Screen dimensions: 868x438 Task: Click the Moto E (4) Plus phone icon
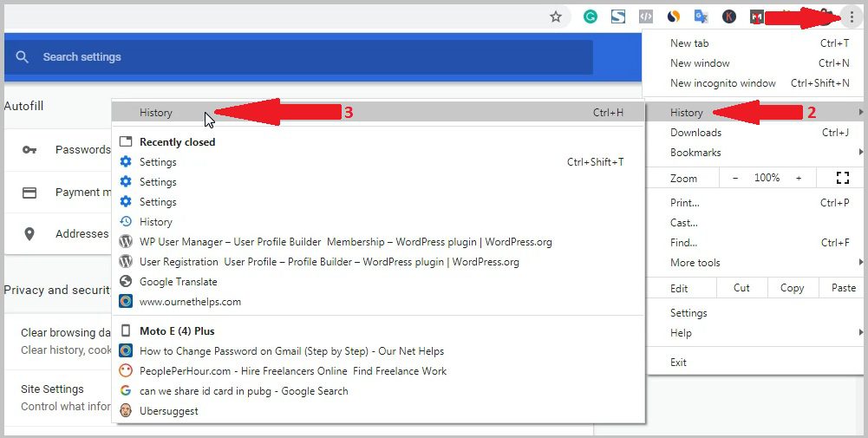(x=127, y=330)
